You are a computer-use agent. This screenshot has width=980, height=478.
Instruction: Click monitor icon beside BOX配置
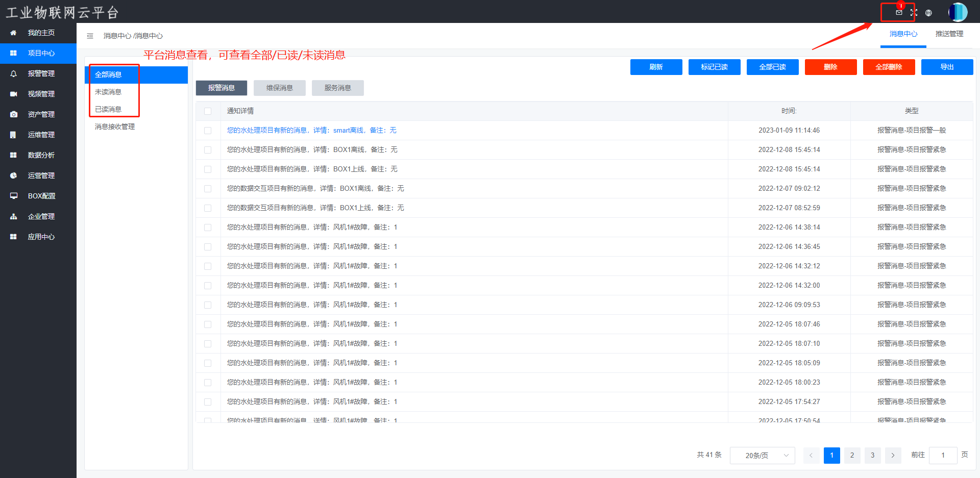click(x=14, y=196)
